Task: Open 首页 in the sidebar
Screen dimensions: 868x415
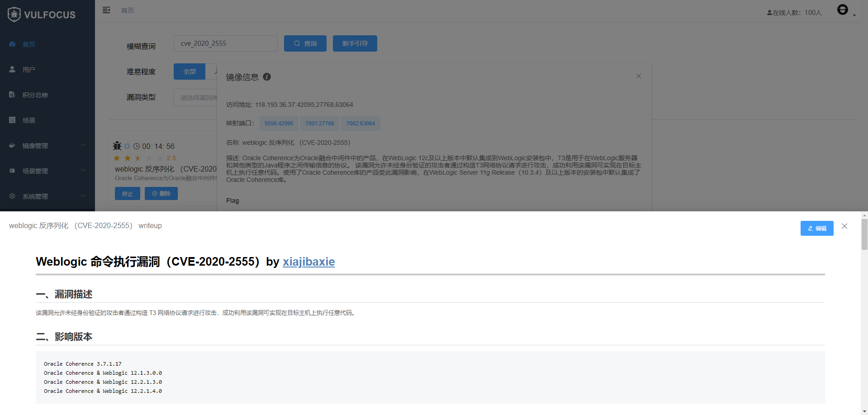Action: coord(47,44)
